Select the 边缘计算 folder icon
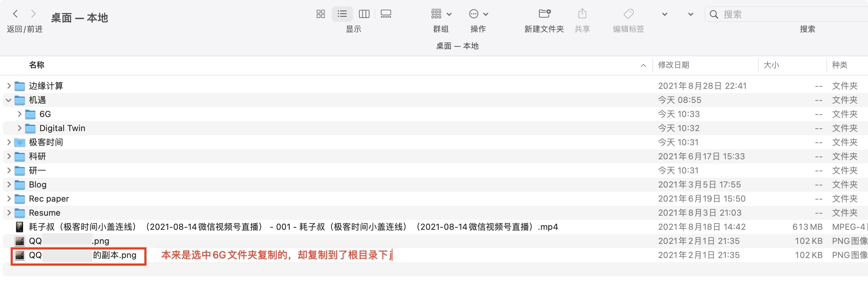The height and width of the screenshot is (289, 868). 20,86
